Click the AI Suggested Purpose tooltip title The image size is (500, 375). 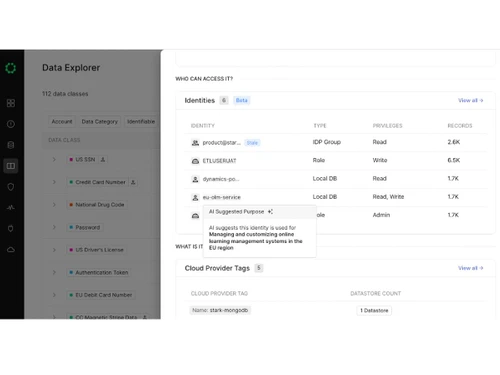click(236, 211)
